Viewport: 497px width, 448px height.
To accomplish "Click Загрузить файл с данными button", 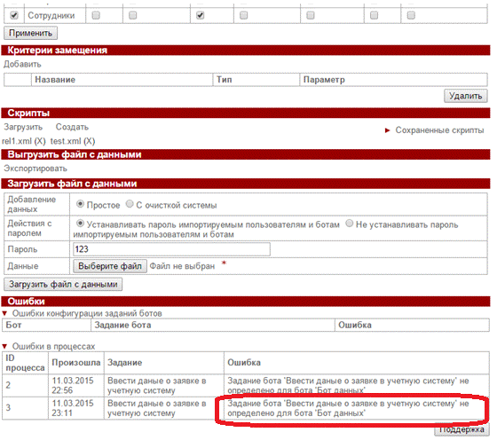I will pos(63,284).
